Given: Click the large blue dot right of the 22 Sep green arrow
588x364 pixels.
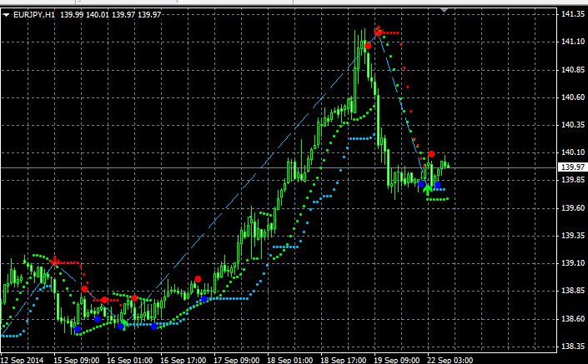Looking at the screenshot, I should point(438,185).
